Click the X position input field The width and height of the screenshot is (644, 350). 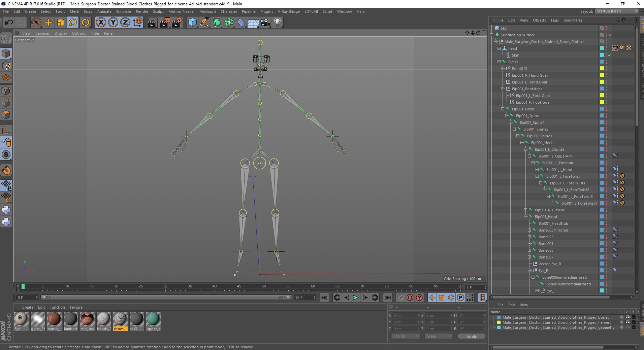click(406, 315)
